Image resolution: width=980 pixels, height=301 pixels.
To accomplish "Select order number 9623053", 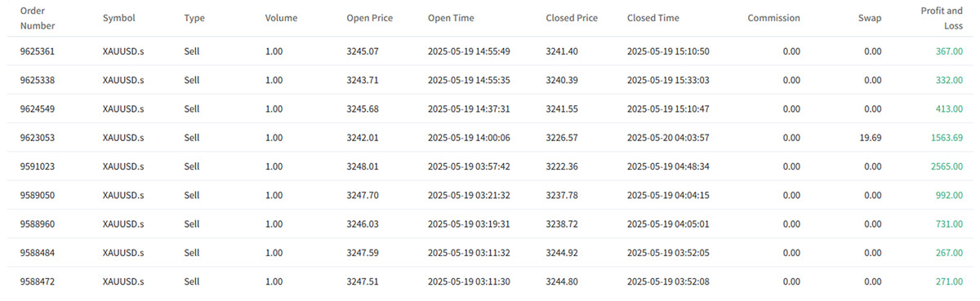I will click(38, 138).
